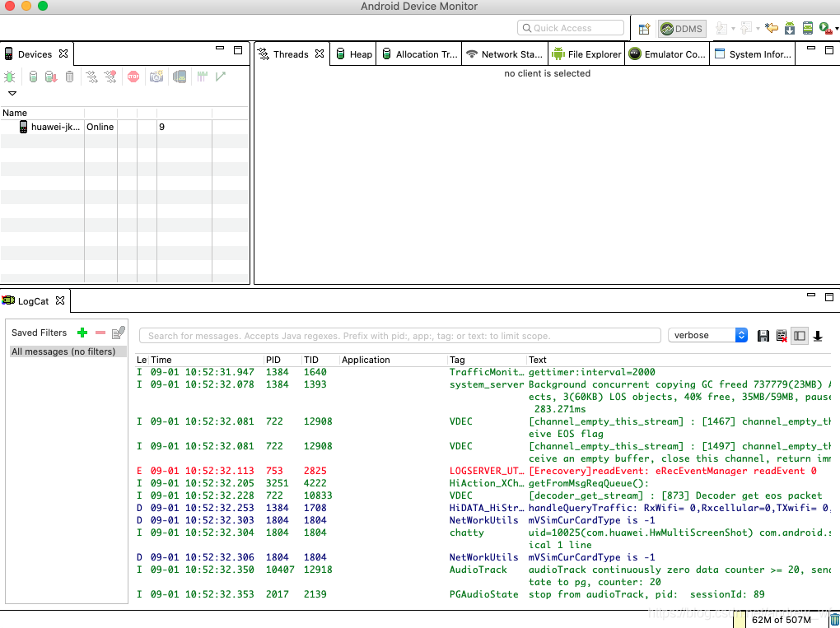Click the Capture system wide trace icon
Viewport: 840px width, 628px height.
[x=202, y=77]
